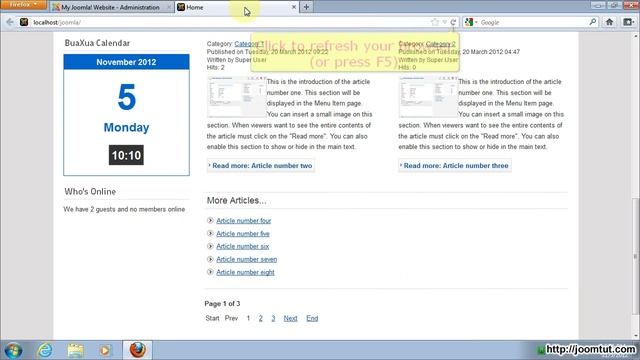Open Article number six link
This screenshot has height=360, width=640.
(x=242, y=247)
